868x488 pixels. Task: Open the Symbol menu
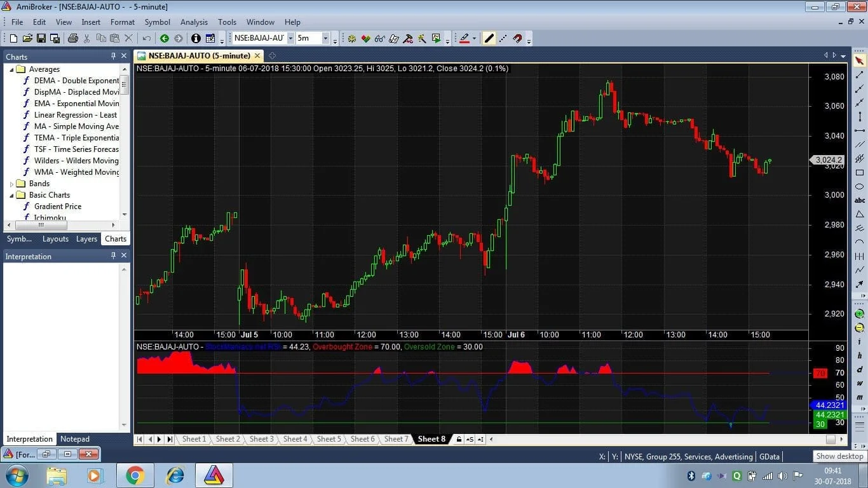click(x=157, y=22)
